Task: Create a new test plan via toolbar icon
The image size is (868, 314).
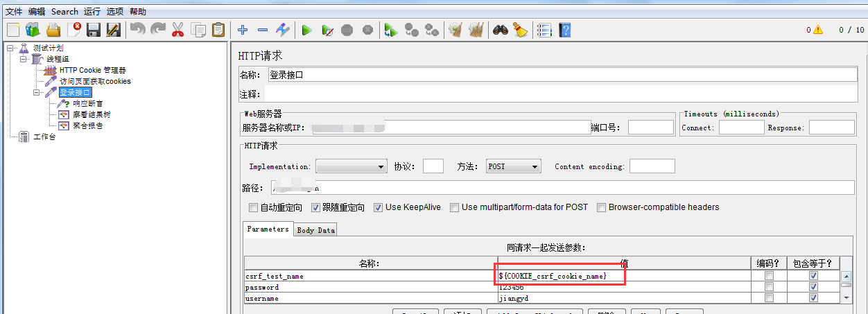Action: (12, 30)
